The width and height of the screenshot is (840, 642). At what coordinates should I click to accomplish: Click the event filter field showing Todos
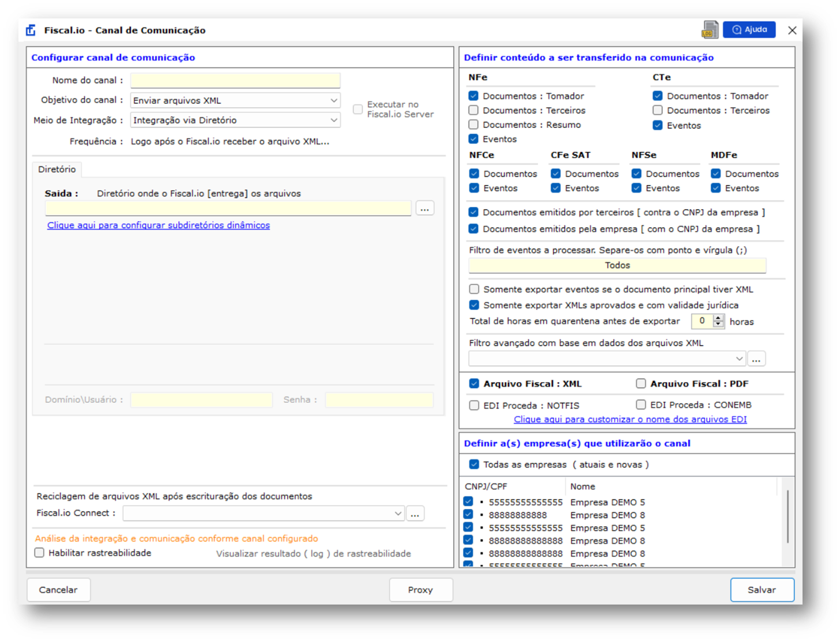tap(617, 265)
